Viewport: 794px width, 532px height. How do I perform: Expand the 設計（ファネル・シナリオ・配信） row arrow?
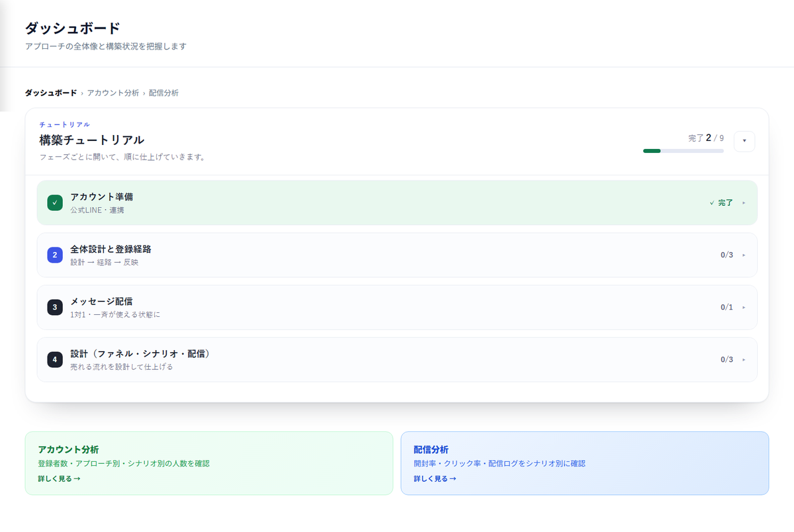point(744,359)
